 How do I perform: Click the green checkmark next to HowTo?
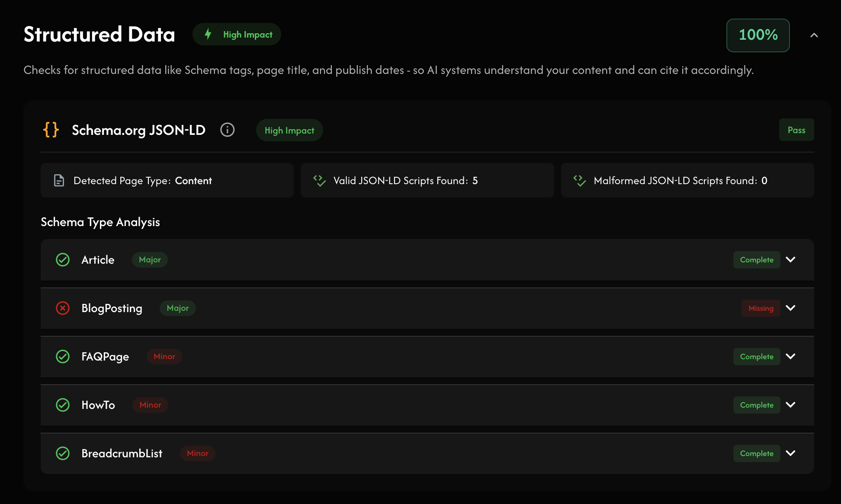[x=63, y=405]
